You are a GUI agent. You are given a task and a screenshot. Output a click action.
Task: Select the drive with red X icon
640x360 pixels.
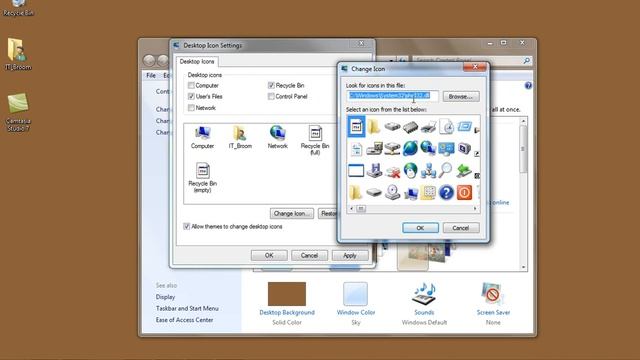coord(392,171)
